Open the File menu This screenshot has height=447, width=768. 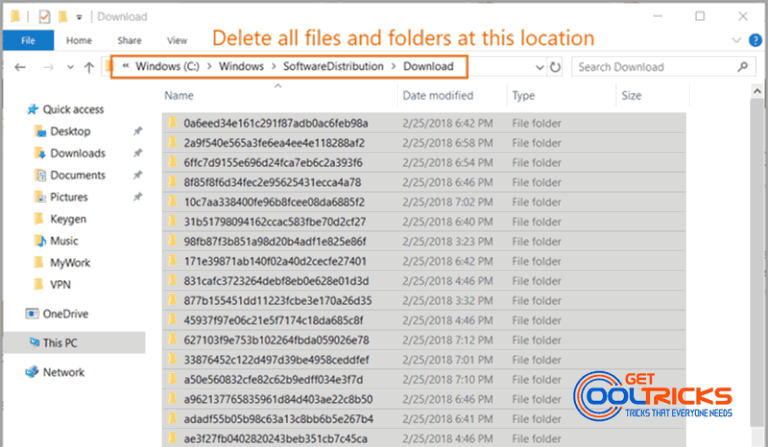click(28, 40)
